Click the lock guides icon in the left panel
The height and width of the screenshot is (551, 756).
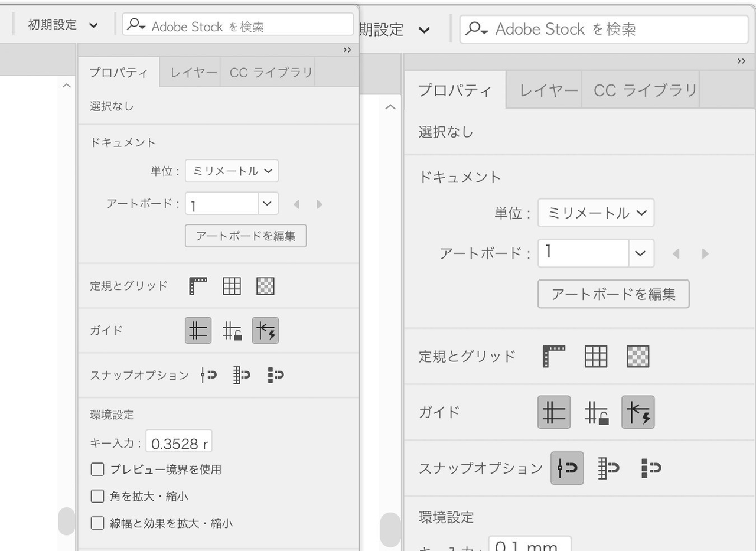coord(232,331)
